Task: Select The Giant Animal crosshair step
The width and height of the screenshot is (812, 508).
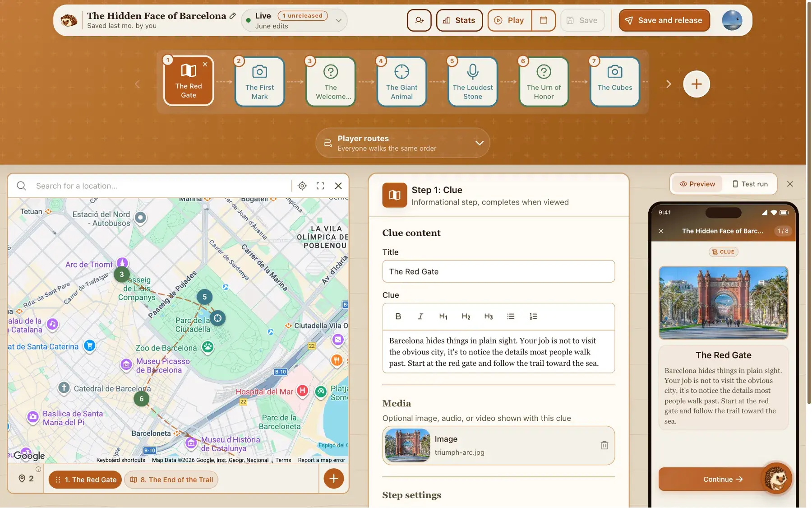Action: tap(402, 82)
